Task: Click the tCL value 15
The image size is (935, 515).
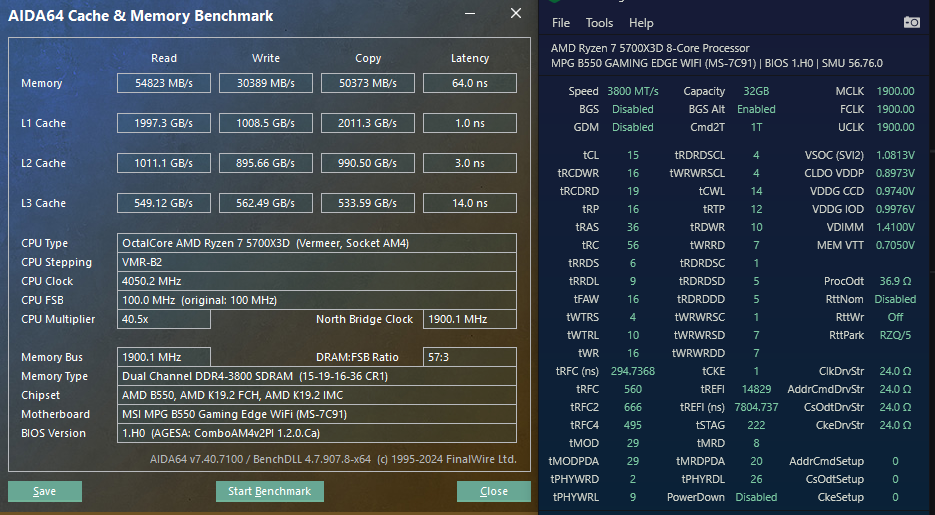Action: [633, 155]
